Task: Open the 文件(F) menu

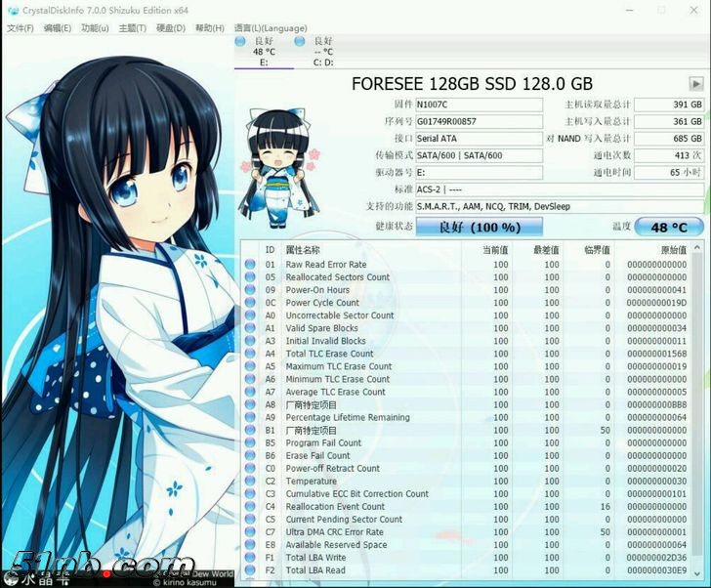Action: click(21, 28)
